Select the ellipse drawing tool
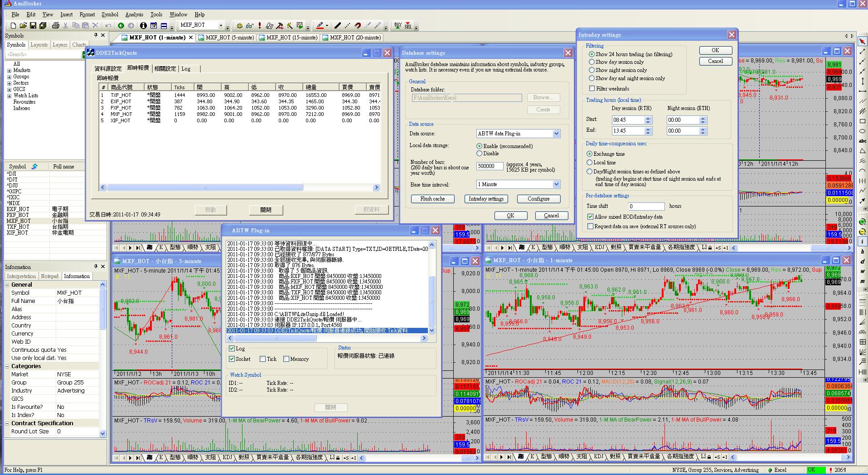 (x=863, y=131)
